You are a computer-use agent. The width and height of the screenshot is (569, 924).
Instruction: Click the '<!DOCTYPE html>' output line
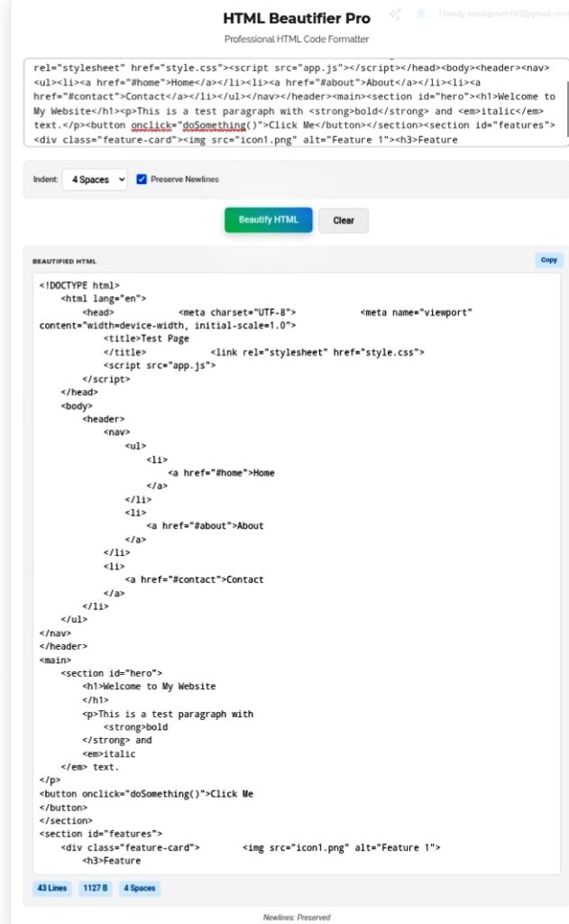click(79, 285)
